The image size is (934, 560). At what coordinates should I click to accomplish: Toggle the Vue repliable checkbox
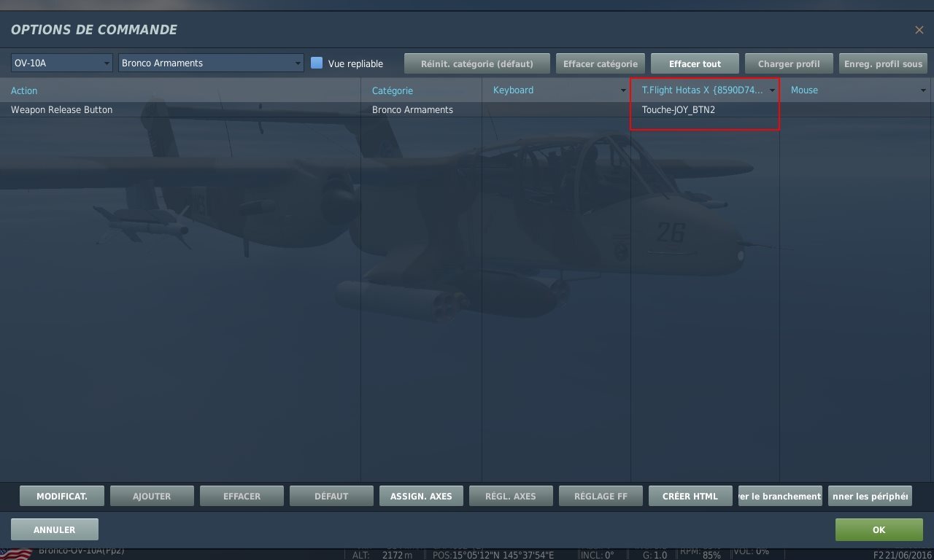click(317, 63)
